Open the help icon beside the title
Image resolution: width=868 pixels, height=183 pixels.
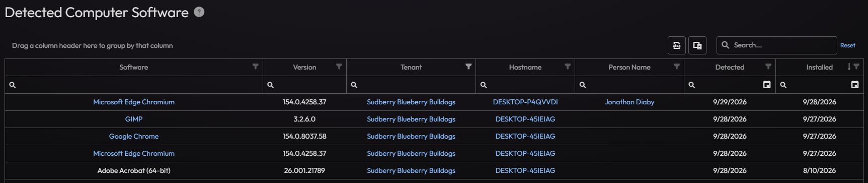click(x=199, y=12)
